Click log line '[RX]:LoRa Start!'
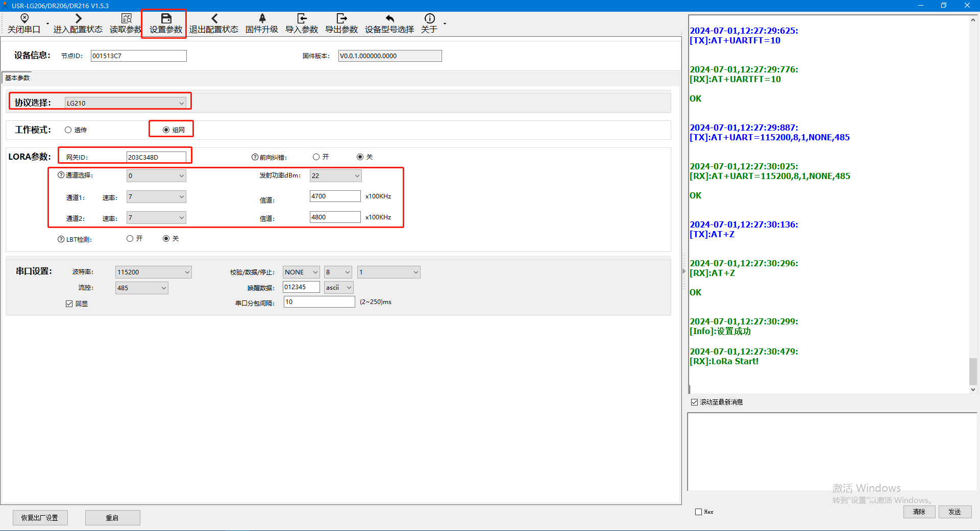Image resolution: width=980 pixels, height=531 pixels. coord(724,362)
